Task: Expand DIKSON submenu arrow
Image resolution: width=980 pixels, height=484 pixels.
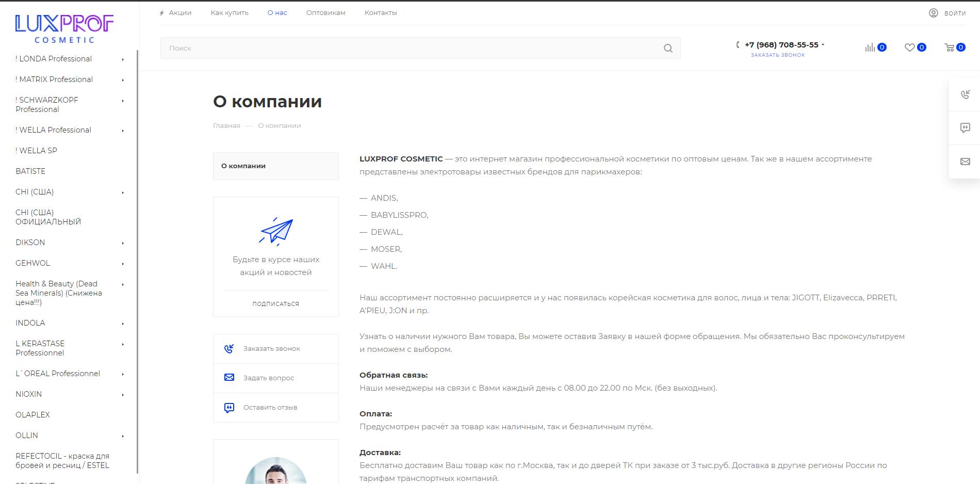Action: tap(123, 243)
